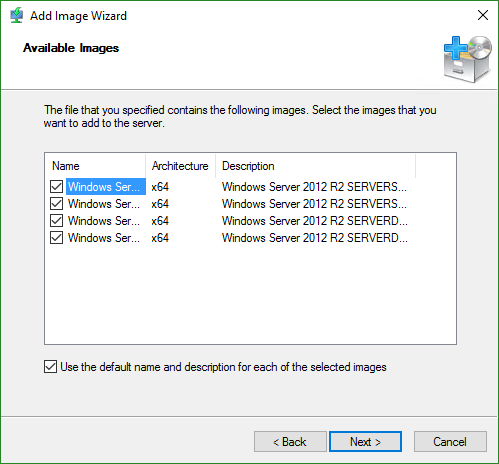Click the Add Image Wizard title bar icon
The height and width of the screenshot is (464, 499).
point(16,15)
